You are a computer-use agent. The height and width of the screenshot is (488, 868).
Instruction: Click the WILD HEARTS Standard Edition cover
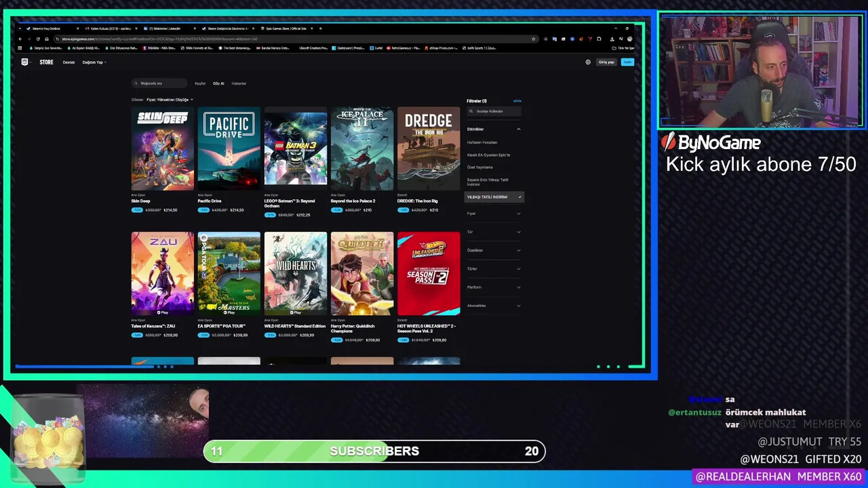pos(295,274)
